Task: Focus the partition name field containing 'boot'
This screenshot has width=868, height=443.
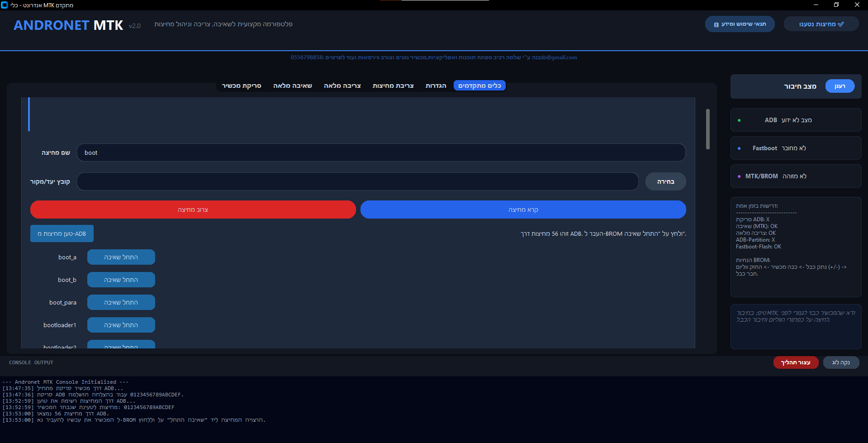Action: click(x=381, y=152)
